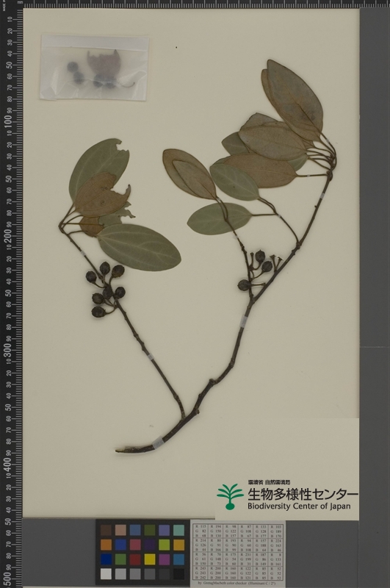
Task: Click the green tree logo of Biodiversity Center
Action: (x=230, y=497)
